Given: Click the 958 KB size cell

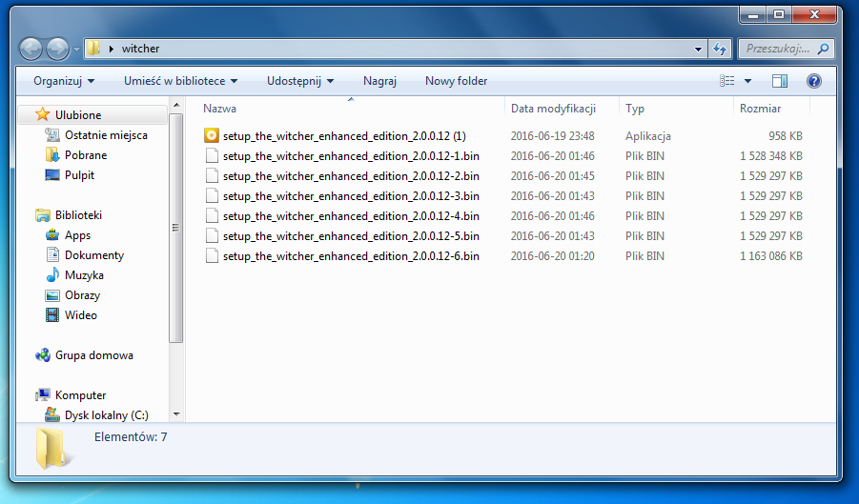Looking at the screenshot, I should pyautogui.click(x=785, y=135).
